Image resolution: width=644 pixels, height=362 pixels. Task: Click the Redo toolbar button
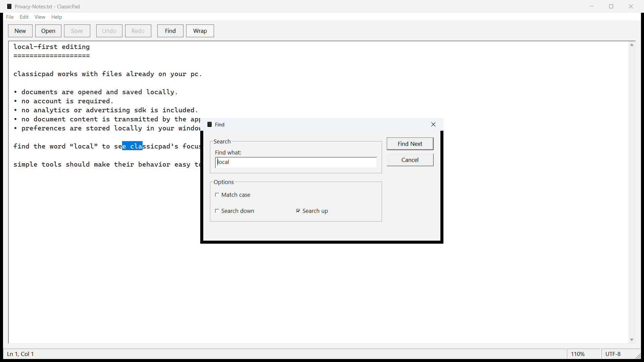point(138,31)
